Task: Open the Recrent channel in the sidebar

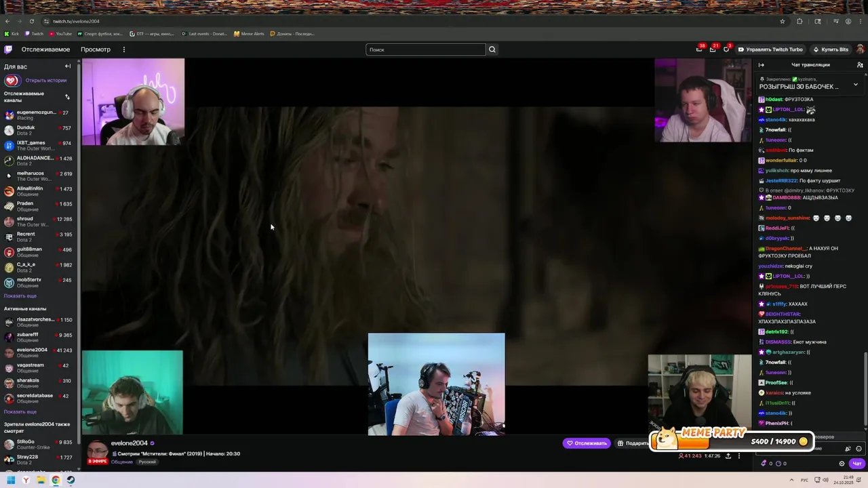Action: [40, 237]
